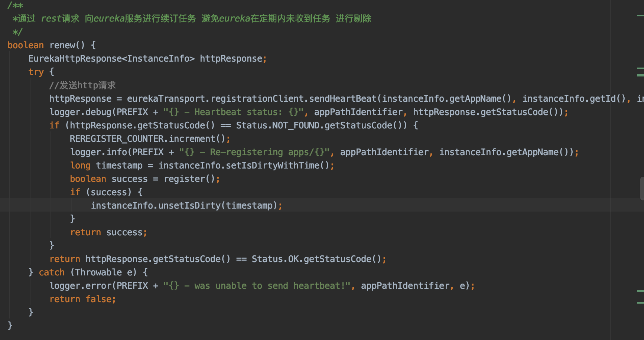Viewport: 644px width, 340px height.
Task: Select the EurekaHttpResponse type name
Action: click(75, 59)
